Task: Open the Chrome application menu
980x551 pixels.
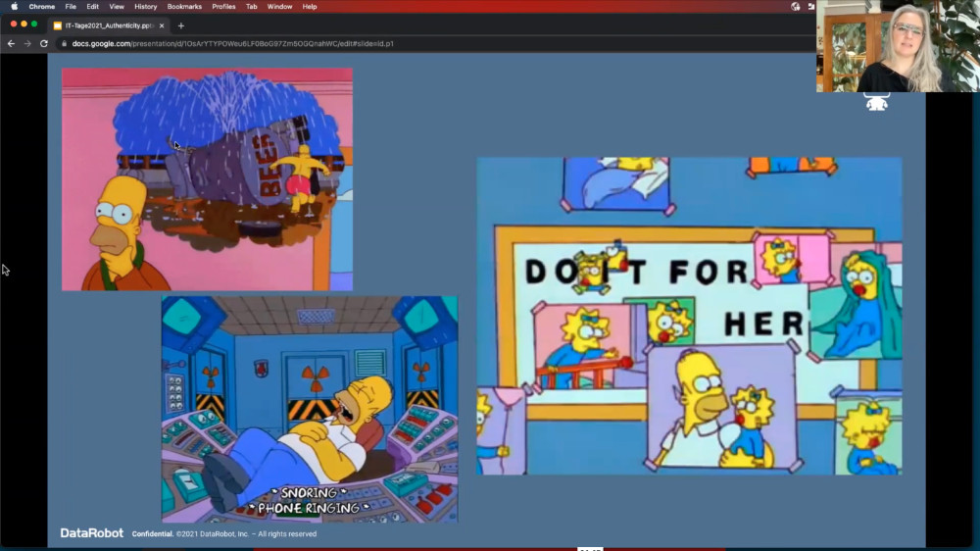Action: pyautogui.click(x=42, y=6)
